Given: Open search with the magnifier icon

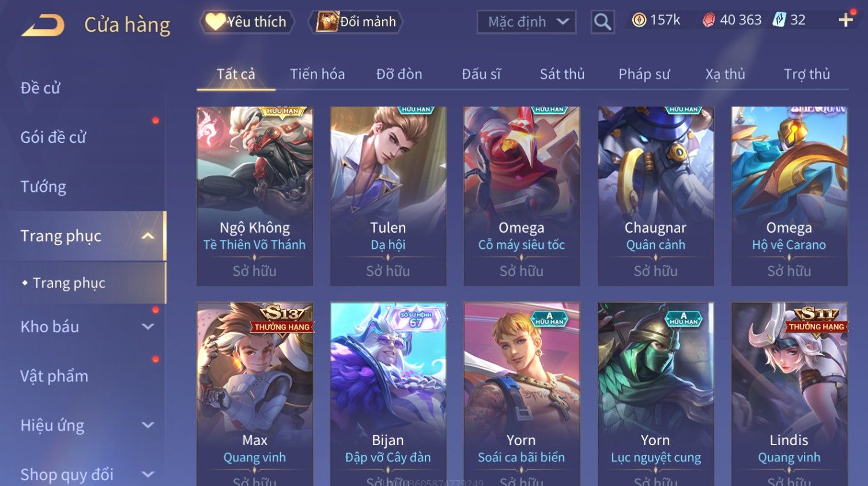Looking at the screenshot, I should pyautogui.click(x=602, y=22).
